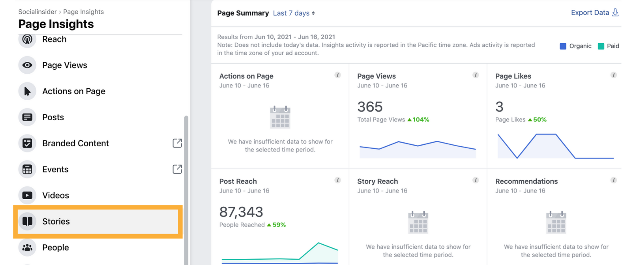Open the Last 7 days dropdown
644x265 pixels.
point(294,13)
